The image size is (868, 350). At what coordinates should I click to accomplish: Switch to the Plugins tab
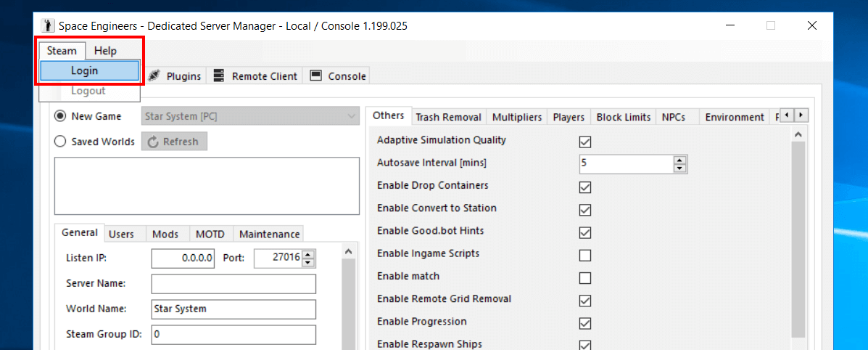tap(175, 76)
